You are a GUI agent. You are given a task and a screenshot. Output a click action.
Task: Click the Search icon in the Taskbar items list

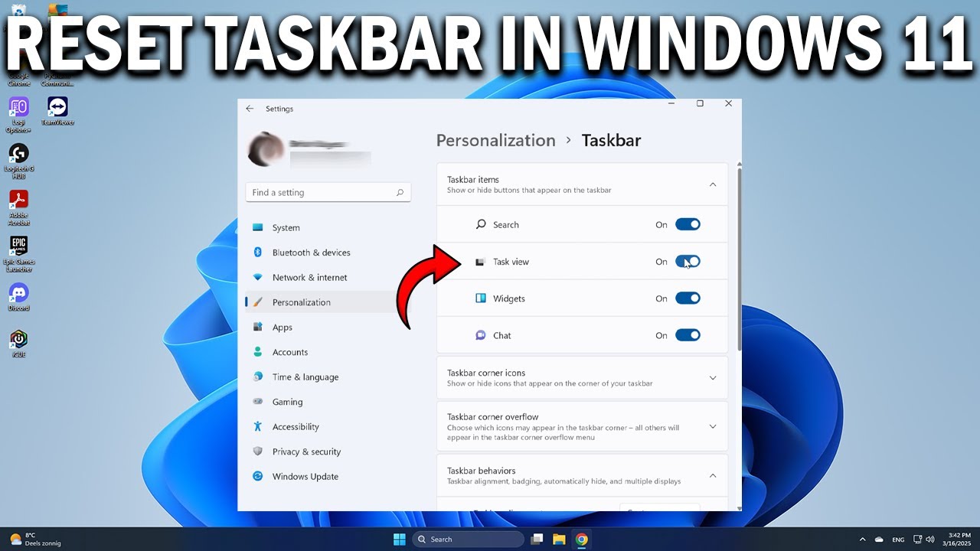[481, 224]
